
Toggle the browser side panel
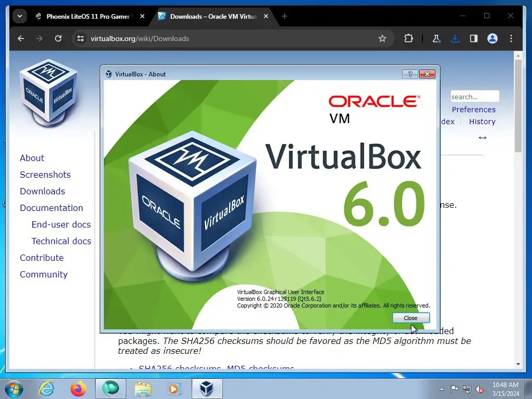point(474,38)
